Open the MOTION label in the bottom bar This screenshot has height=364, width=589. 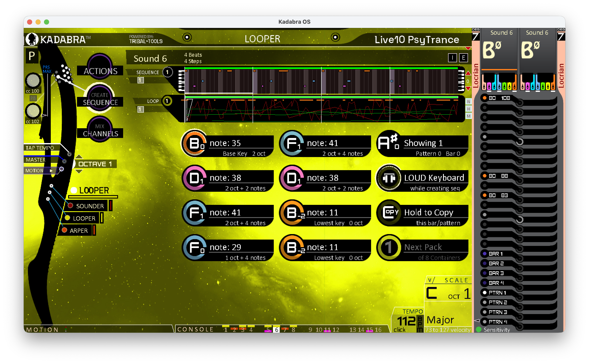[x=42, y=330]
